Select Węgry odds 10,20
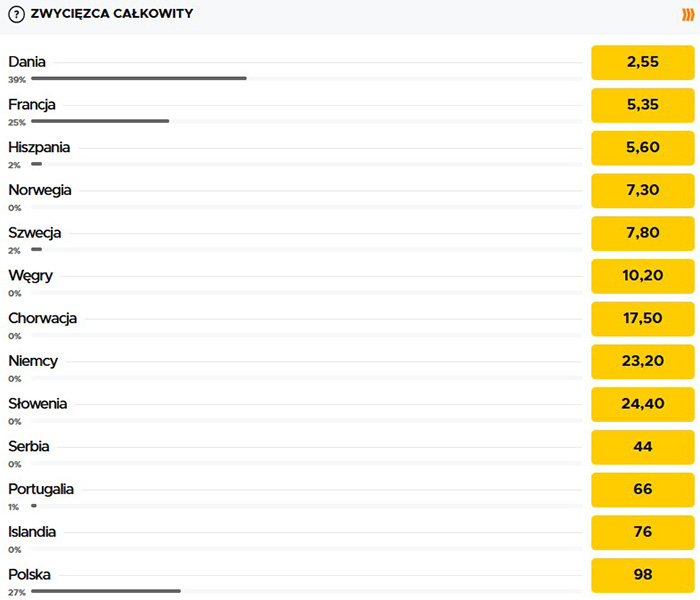 click(642, 276)
